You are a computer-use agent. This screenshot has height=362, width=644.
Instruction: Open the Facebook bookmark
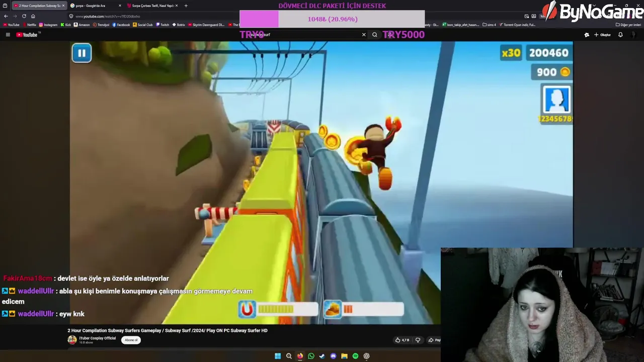121,25
